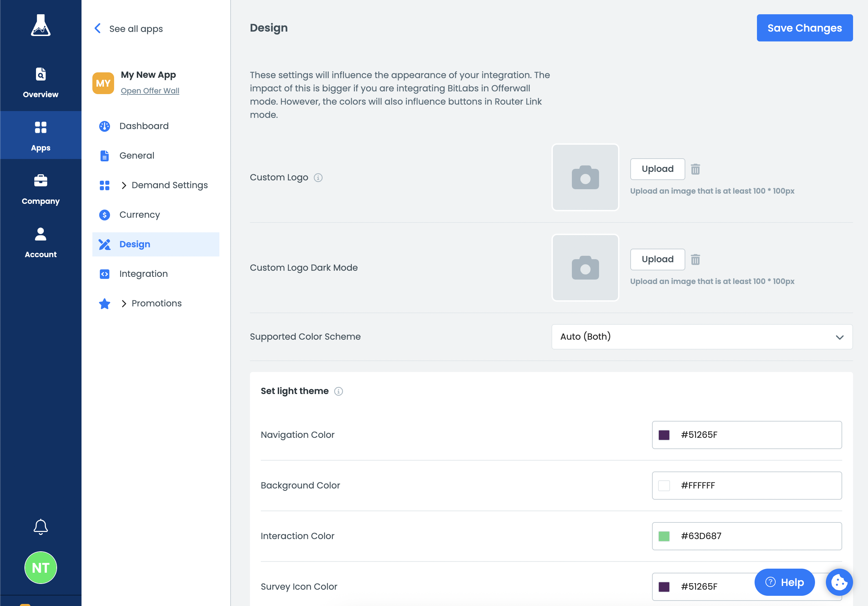The image size is (868, 606).
Task: Delete the Custom Logo image via trash icon
Action: click(695, 169)
